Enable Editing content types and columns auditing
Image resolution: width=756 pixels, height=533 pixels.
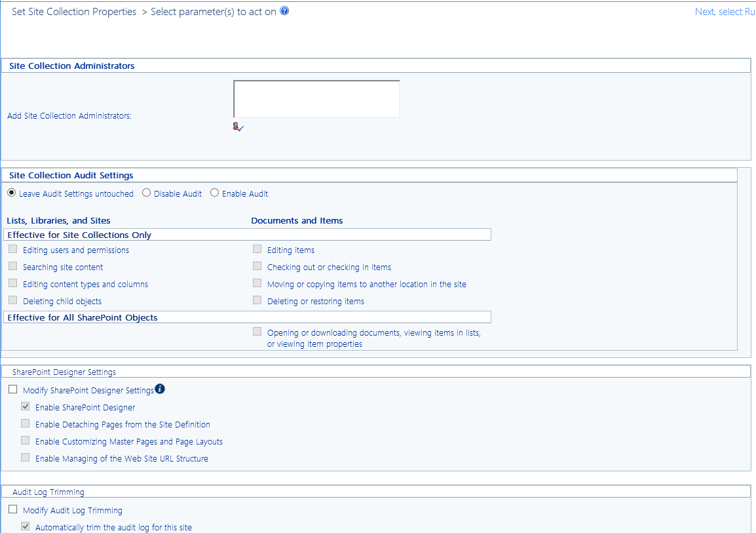tap(12, 282)
